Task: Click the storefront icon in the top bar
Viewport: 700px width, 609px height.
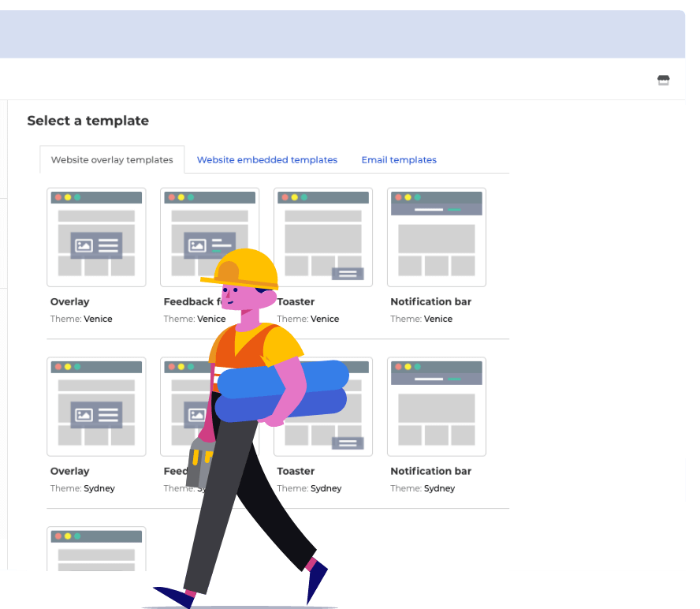Action: (x=663, y=80)
